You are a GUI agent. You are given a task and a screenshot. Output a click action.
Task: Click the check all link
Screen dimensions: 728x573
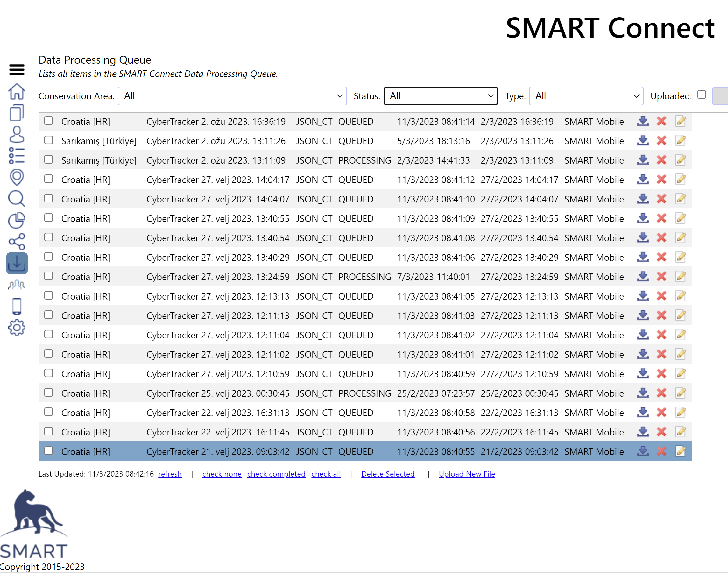pyautogui.click(x=326, y=474)
